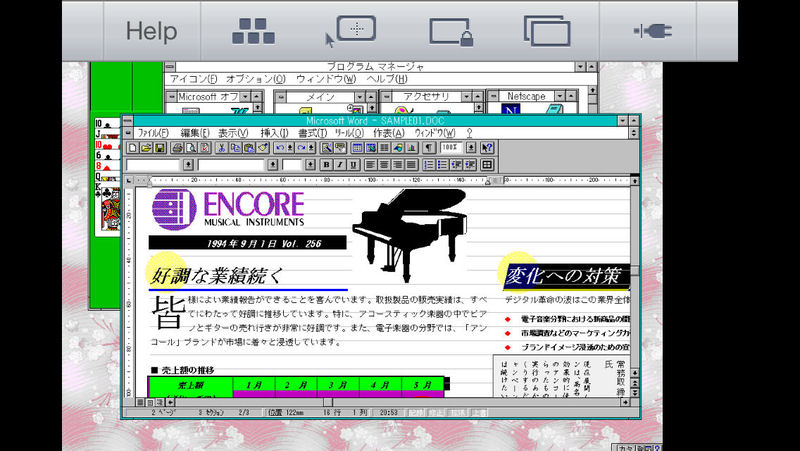Open ウィンドウ(W) menu in Word

(435, 133)
